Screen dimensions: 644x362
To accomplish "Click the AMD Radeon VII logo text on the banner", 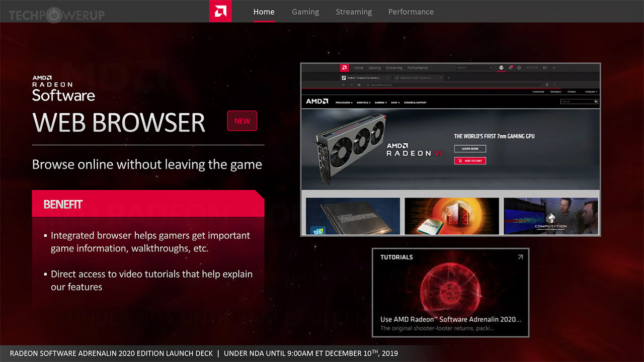I will 416,149.
